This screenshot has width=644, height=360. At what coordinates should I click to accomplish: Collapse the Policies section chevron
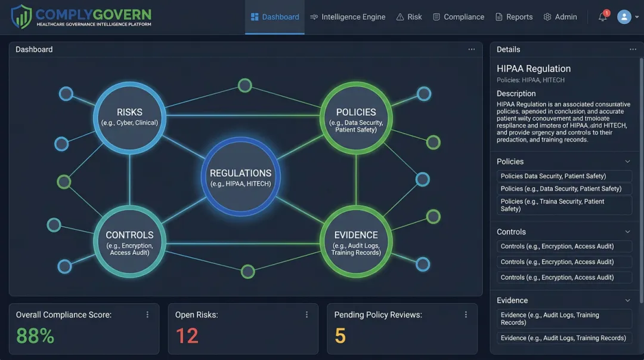[627, 161]
